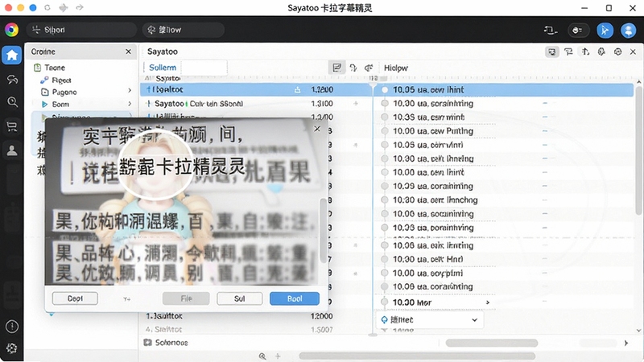Screen dimensions: 644x362
Task: Select radio for 10.00 ua. cew Puting
Action: (x=385, y=131)
